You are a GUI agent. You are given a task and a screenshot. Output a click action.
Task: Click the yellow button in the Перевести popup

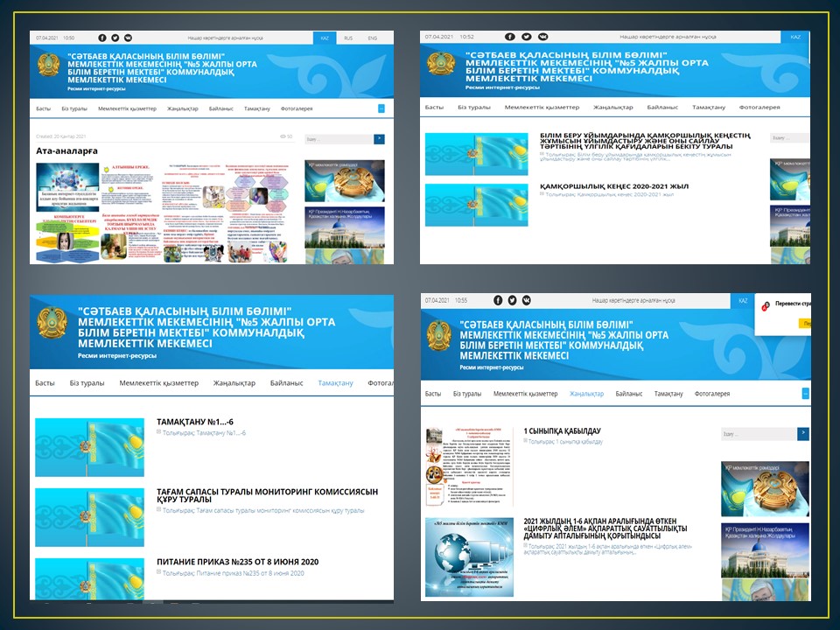tap(805, 323)
